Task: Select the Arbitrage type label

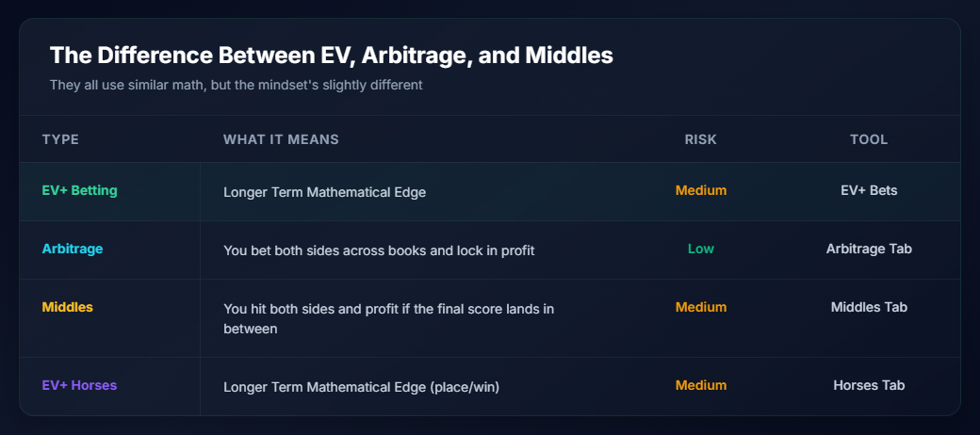Action: click(73, 250)
